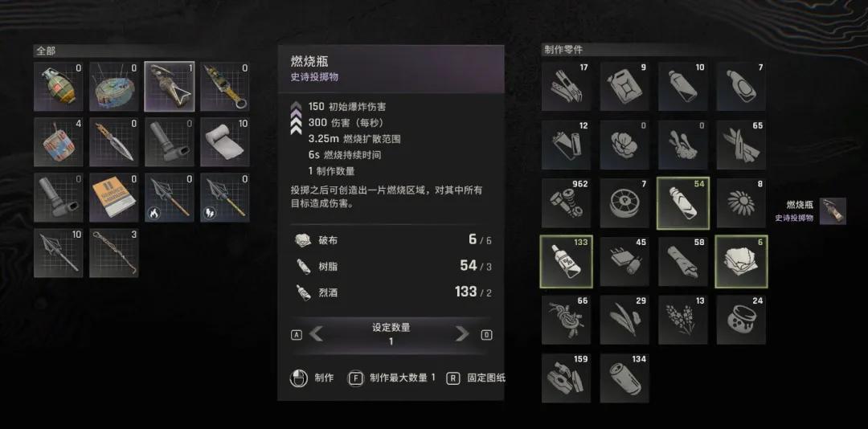Click the 燃烧瓶 thumbnail on the right side
The image size is (868, 429).
click(833, 211)
